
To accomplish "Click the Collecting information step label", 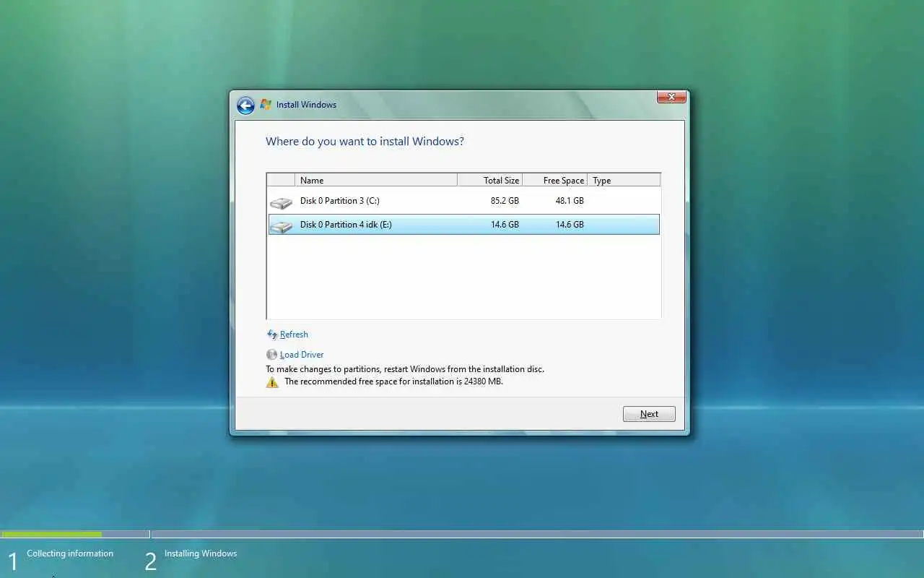I will click(x=70, y=553).
